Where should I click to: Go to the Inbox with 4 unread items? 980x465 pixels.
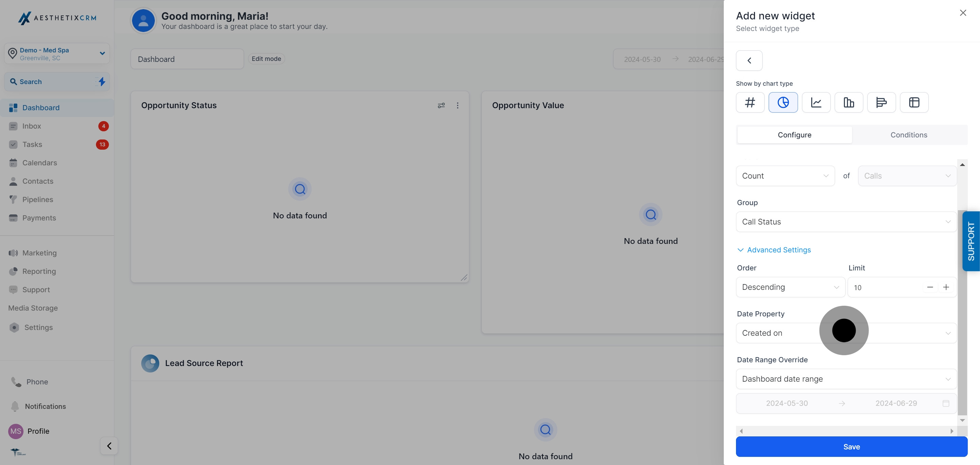click(x=32, y=126)
